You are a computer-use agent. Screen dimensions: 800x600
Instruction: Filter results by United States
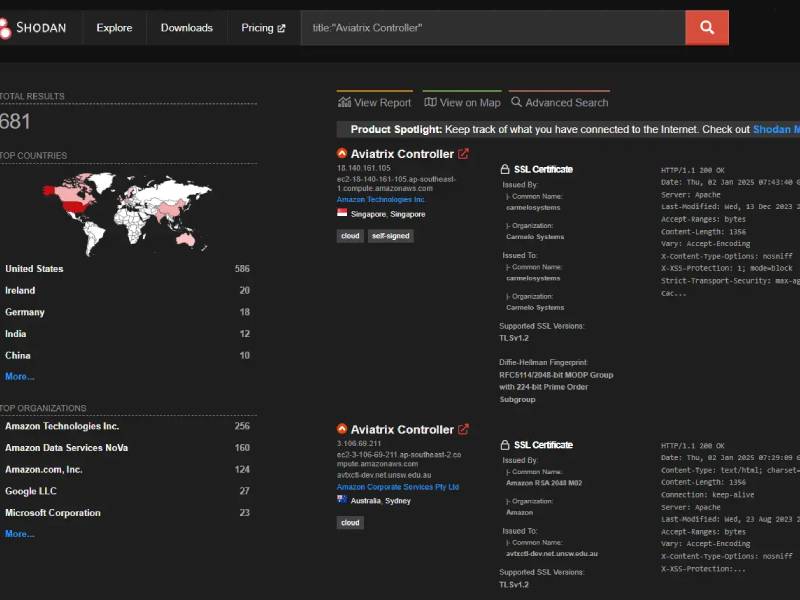click(34, 269)
